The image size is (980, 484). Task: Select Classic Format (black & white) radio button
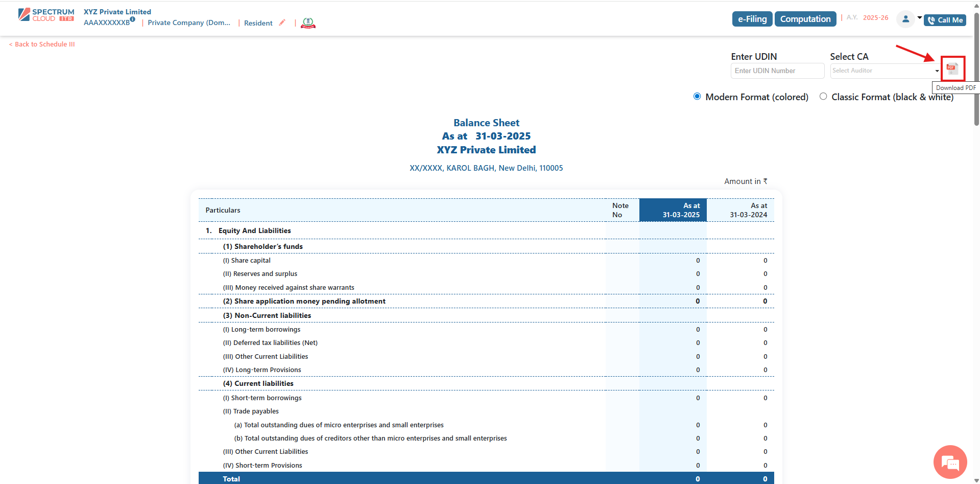(x=823, y=97)
